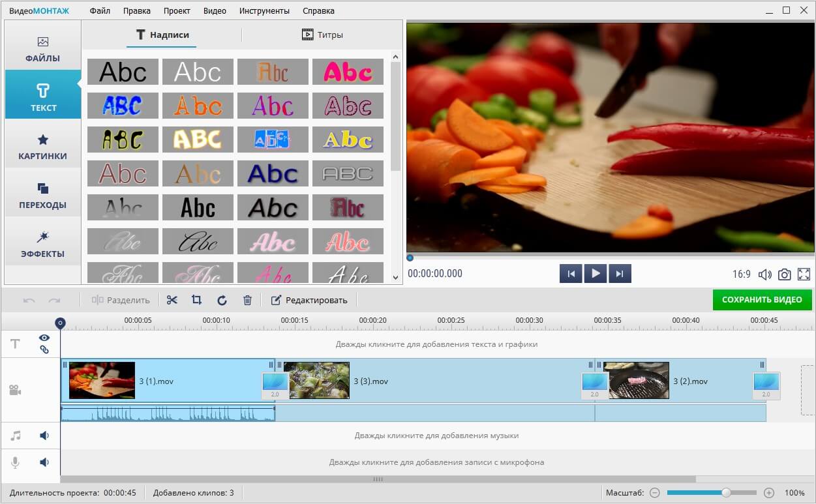The height and width of the screenshot is (504, 816).
Task: Toggle text track visibility eye
Action: pos(44,338)
